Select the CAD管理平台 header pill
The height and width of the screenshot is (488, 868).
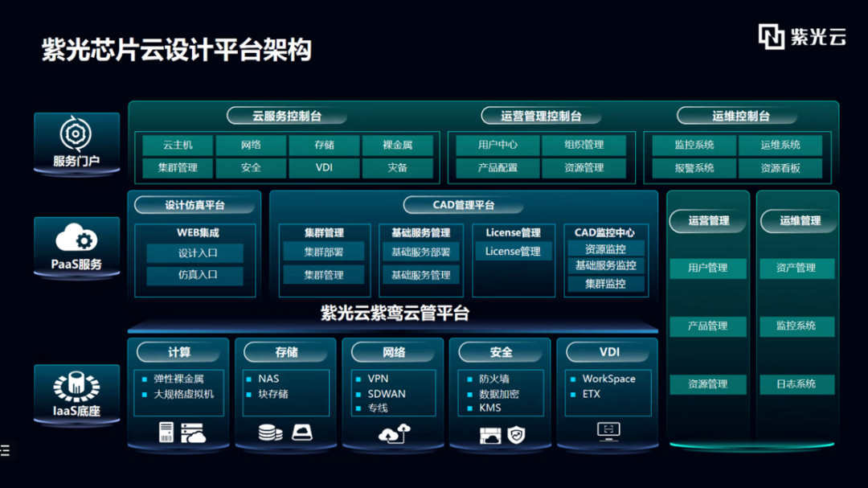pos(464,205)
